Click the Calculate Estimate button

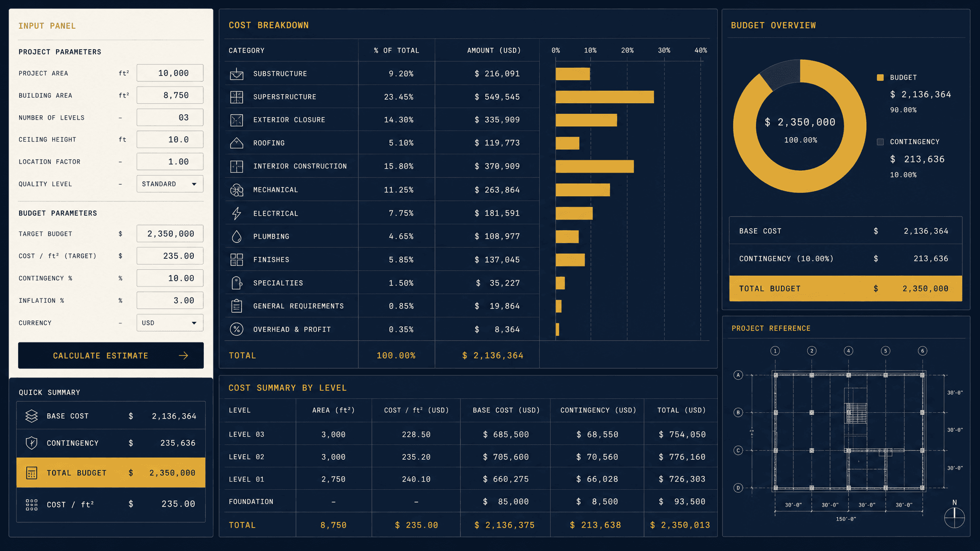tap(111, 355)
